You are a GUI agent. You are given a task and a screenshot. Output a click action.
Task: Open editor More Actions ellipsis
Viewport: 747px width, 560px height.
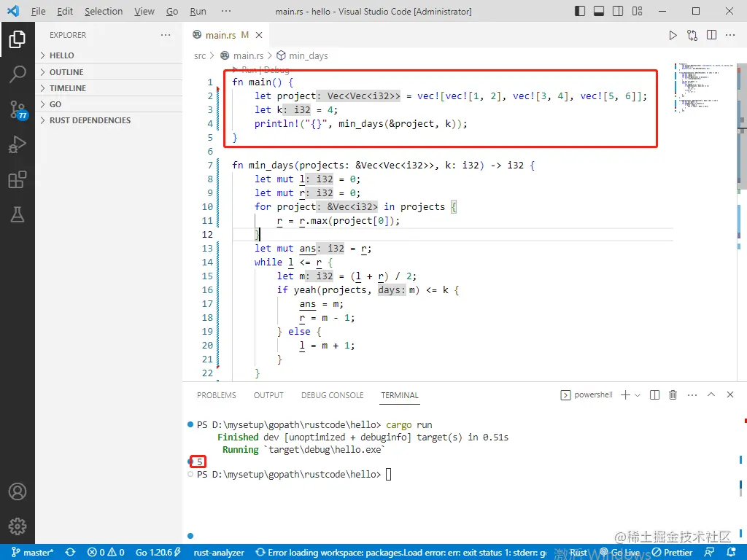point(730,35)
